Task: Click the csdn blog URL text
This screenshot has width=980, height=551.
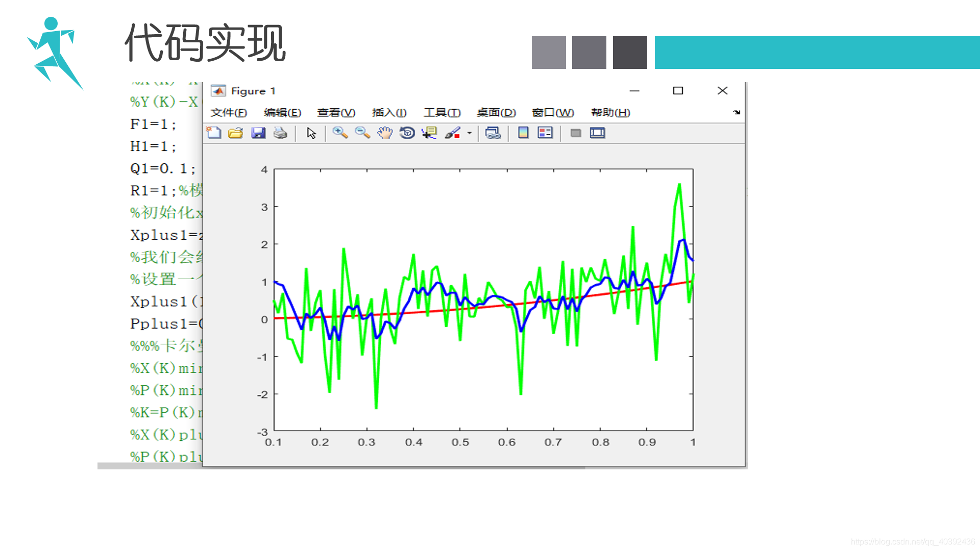Action: point(913,542)
